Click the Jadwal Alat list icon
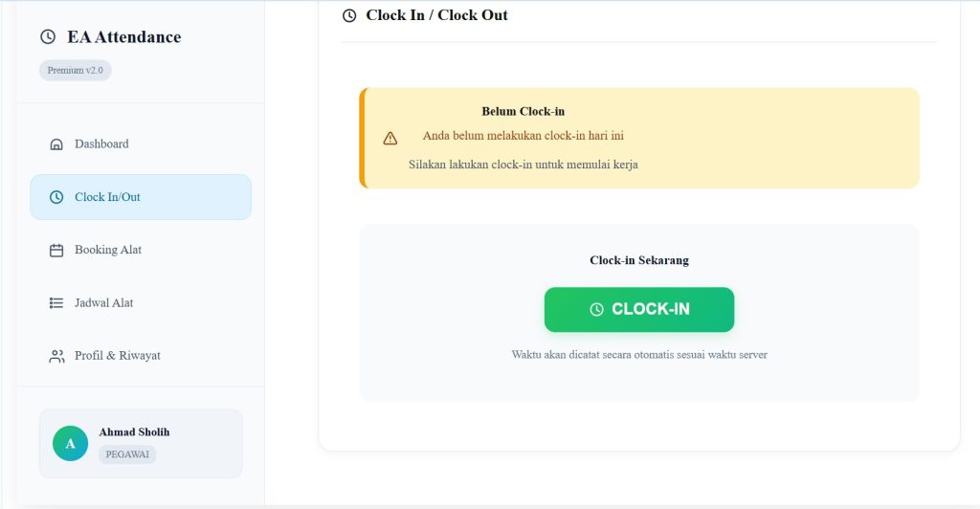Screen dimensions: 980x509 pos(56,303)
